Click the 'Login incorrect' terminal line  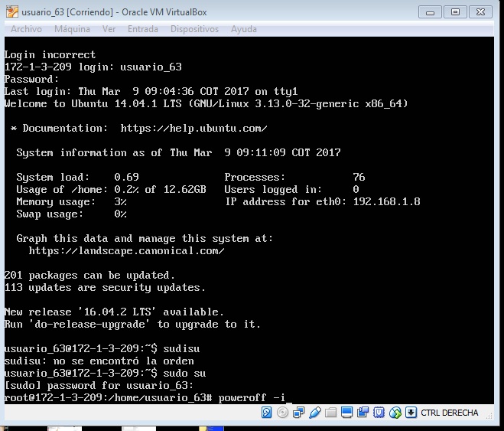coord(50,54)
